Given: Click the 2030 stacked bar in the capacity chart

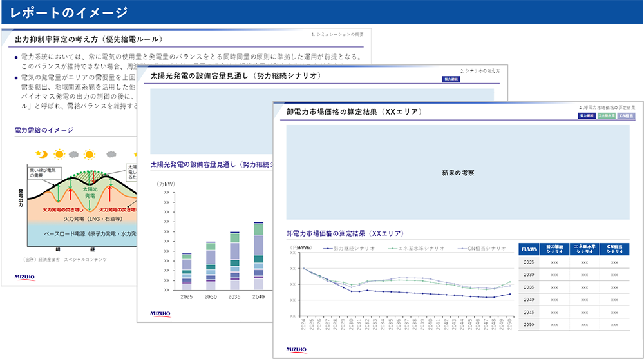Looking at the screenshot, I should click(x=211, y=266).
